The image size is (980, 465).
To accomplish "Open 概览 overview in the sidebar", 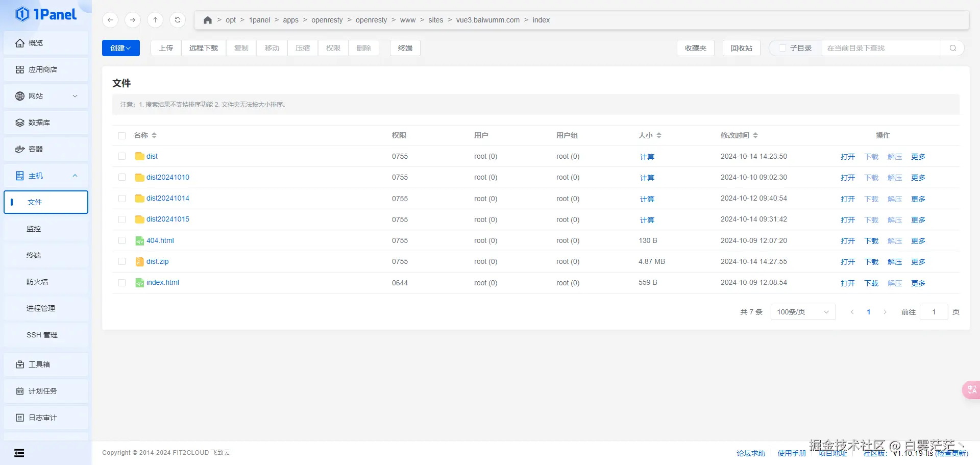I will [x=46, y=43].
